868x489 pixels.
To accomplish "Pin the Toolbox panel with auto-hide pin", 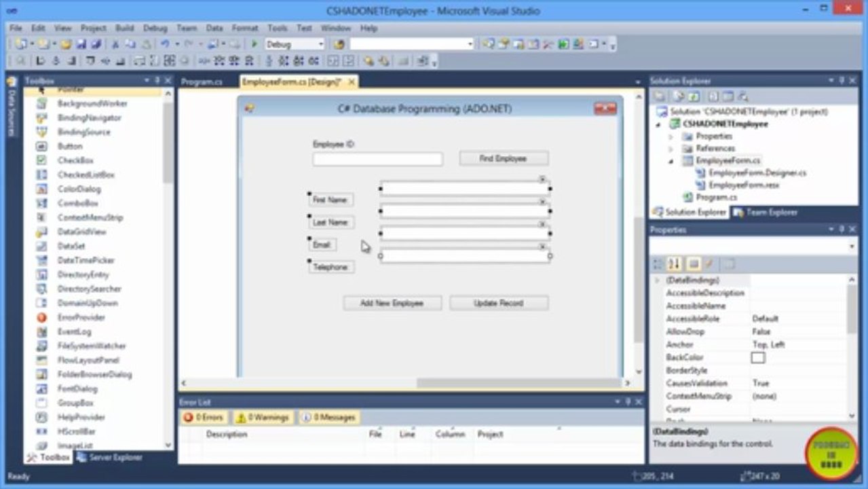I will point(159,81).
